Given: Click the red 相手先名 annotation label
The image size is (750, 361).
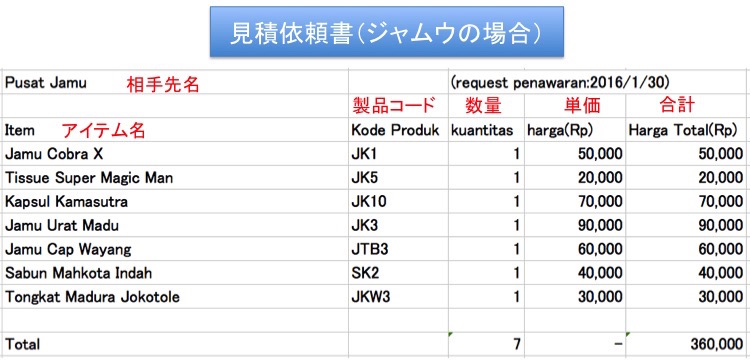Looking at the screenshot, I should coord(163,85).
